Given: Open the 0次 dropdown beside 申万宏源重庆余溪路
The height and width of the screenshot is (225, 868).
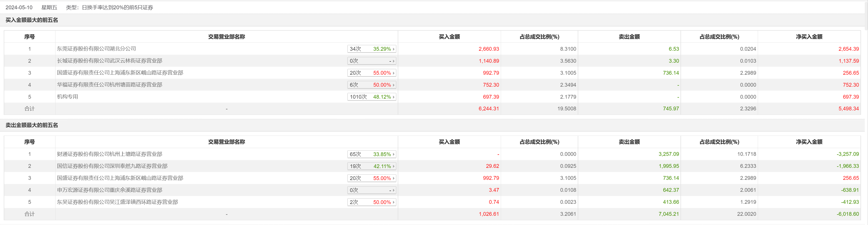Looking at the screenshot, I should (x=372, y=190).
